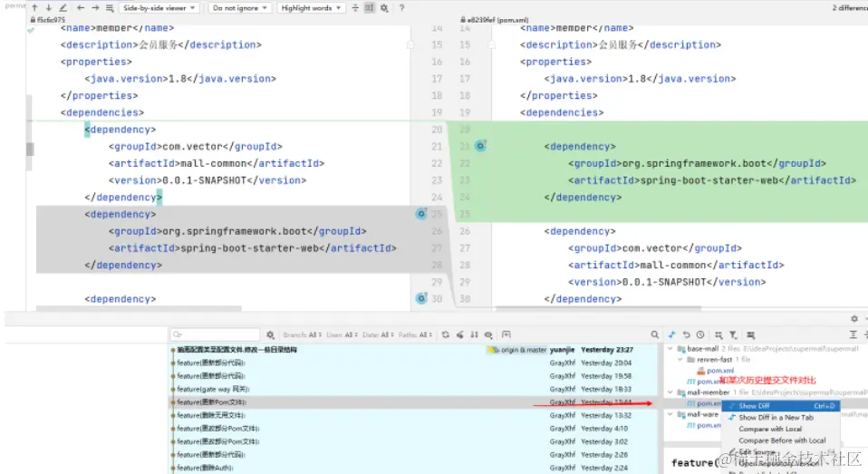
Task: Click revert changes undo icon
Action: [687, 335]
